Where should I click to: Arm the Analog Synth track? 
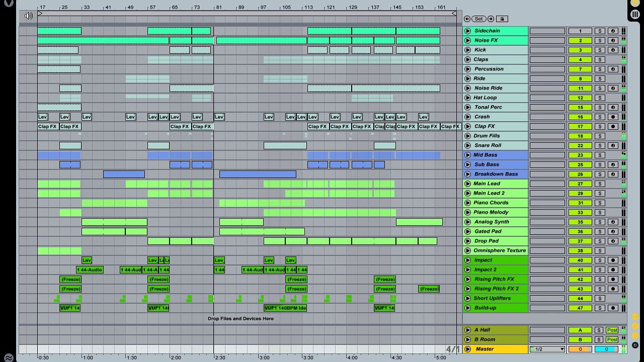(612, 222)
